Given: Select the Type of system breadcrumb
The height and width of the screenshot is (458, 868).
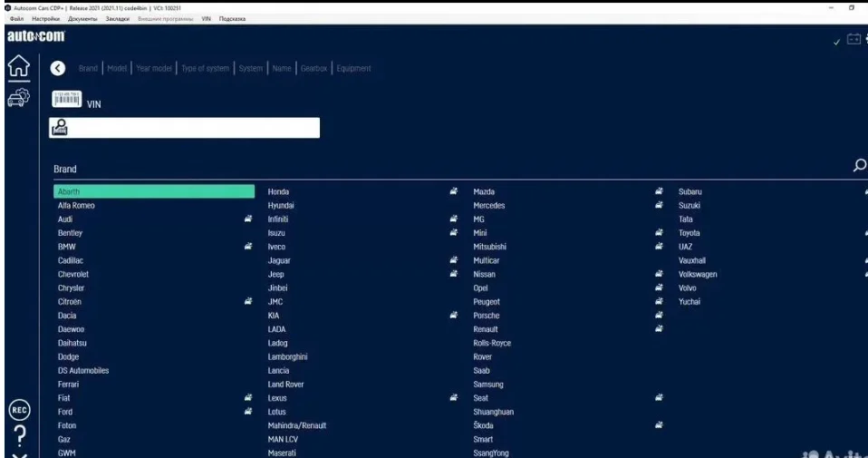Looking at the screenshot, I should 206,68.
